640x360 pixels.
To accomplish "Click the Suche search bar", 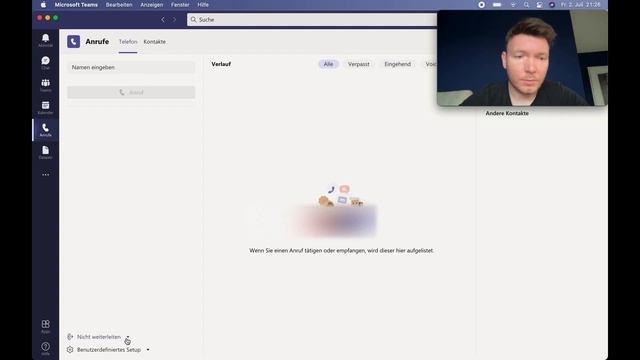I will point(312,20).
